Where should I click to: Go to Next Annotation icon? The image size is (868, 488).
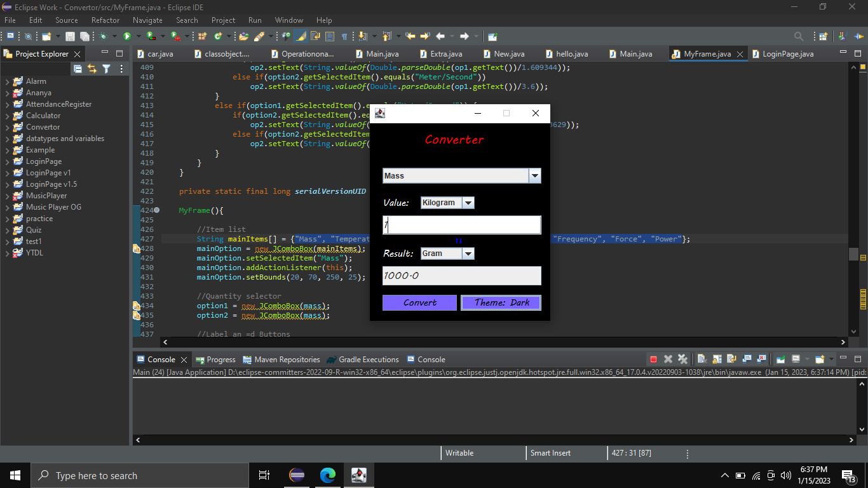(362, 36)
